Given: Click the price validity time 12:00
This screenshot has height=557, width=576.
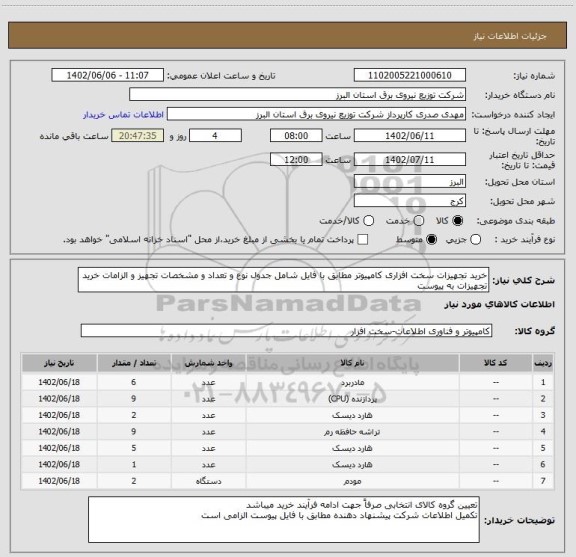Looking at the screenshot, I should pos(296,159).
